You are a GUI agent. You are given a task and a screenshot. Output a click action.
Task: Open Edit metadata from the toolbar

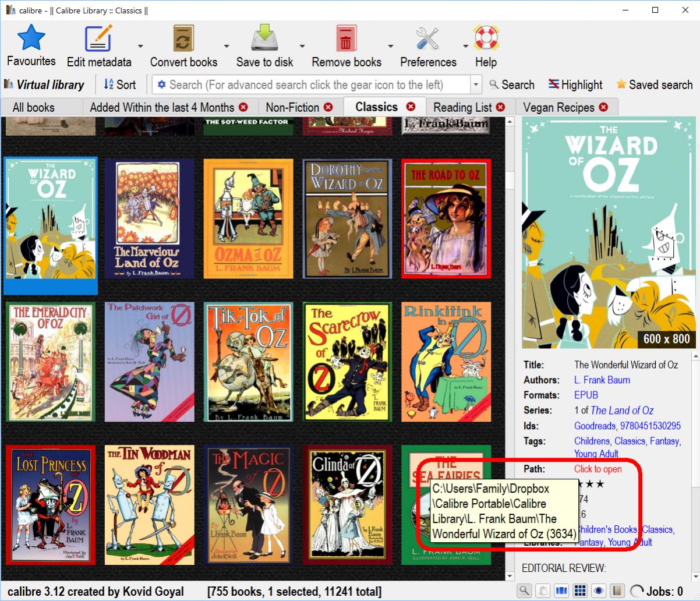click(98, 47)
